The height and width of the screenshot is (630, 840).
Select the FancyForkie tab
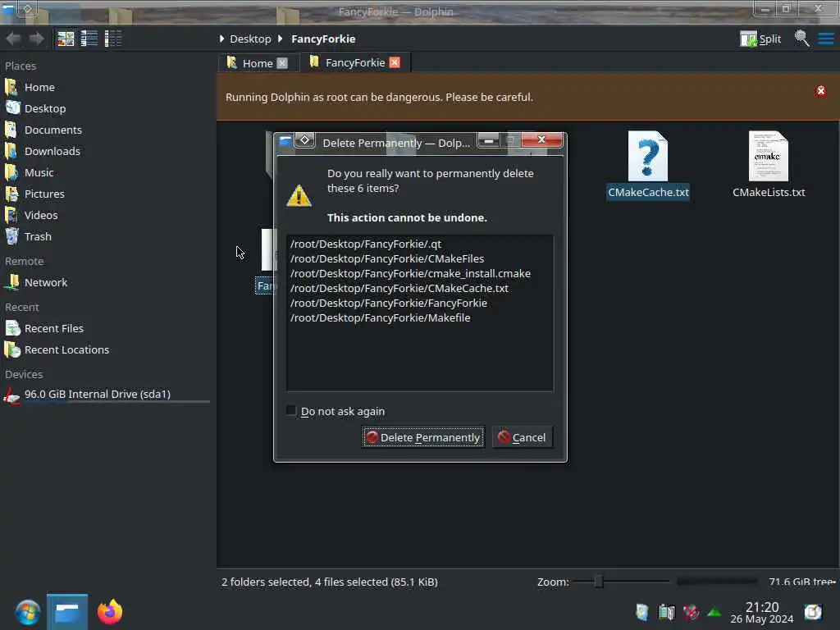pyautogui.click(x=355, y=62)
